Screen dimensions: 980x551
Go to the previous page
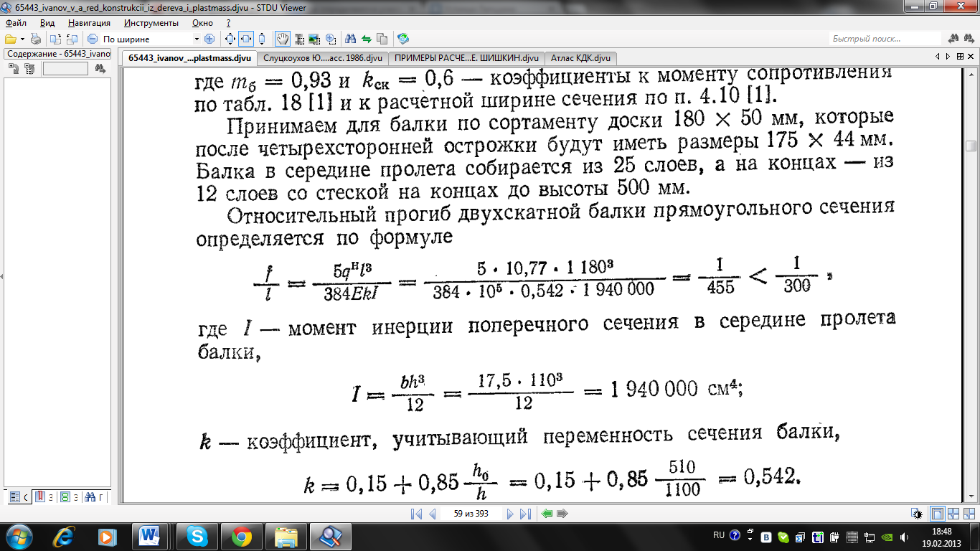(x=433, y=514)
